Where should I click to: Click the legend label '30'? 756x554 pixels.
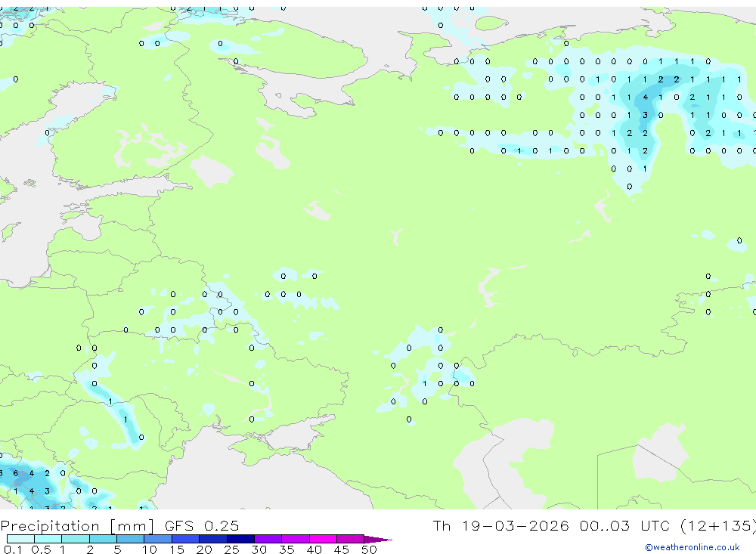[259, 549]
